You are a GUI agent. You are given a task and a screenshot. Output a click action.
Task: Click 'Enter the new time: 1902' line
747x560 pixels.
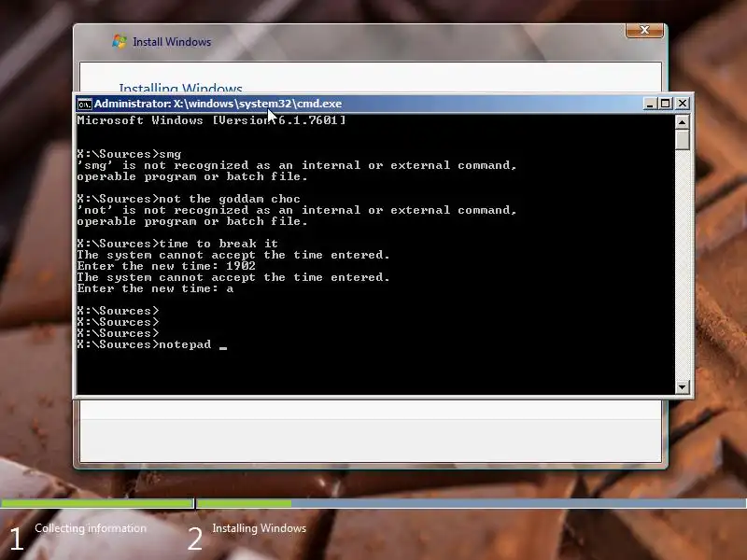(x=166, y=266)
